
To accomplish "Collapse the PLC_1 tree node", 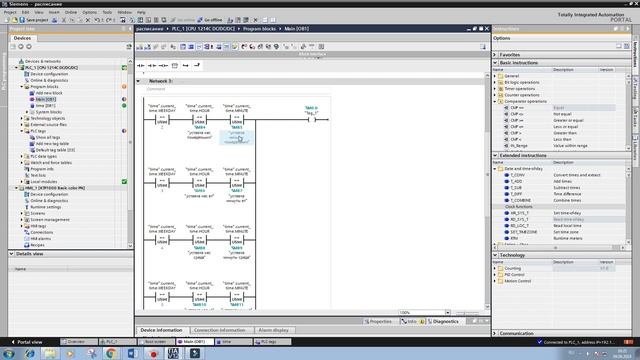I will (16, 68).
